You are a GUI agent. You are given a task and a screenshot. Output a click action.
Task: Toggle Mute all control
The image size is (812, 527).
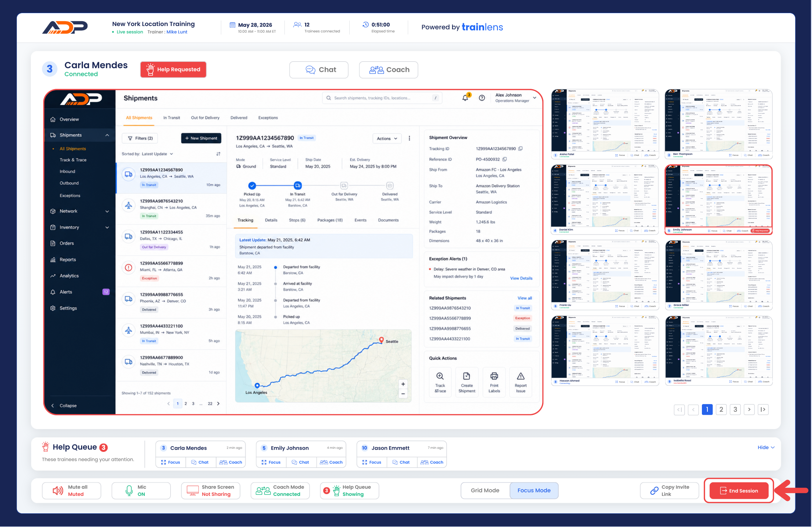[71, 491]
